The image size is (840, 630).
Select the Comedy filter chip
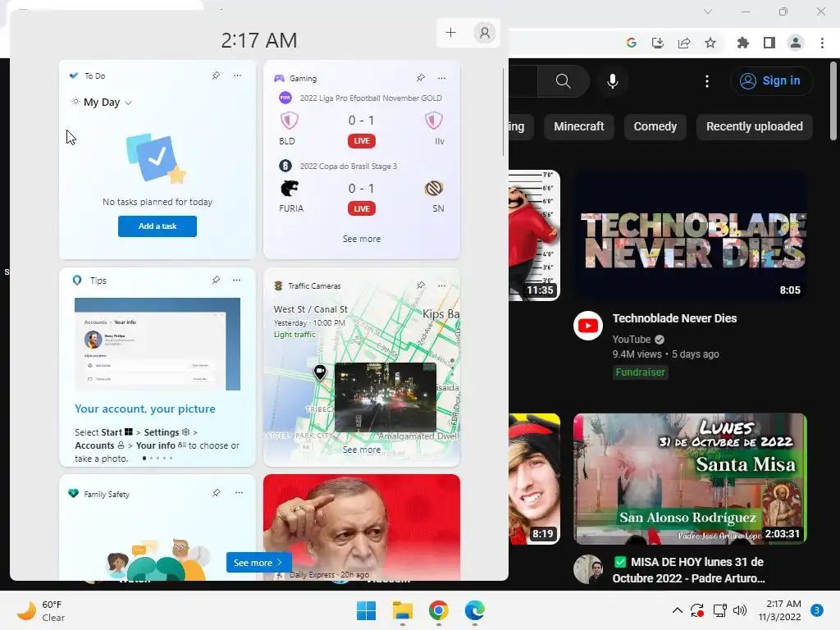(655, 126)
